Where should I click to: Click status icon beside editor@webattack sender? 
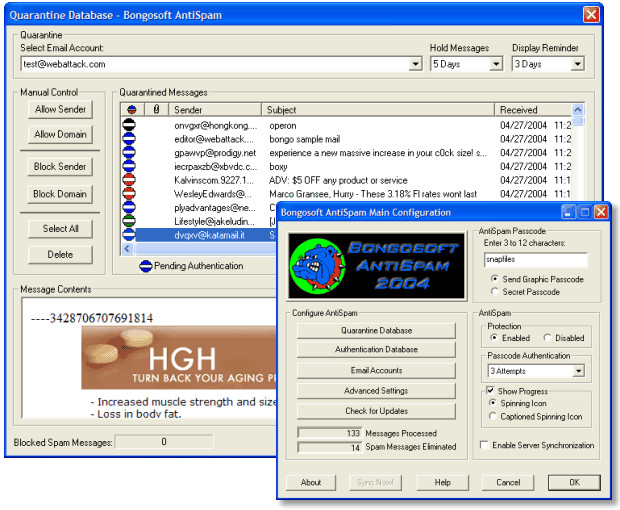click(129, 138)
